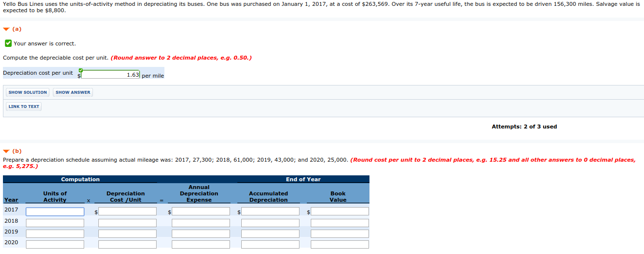Select 2020 Depreciation Cost/Unit input
644x254 pixels.
127,244
